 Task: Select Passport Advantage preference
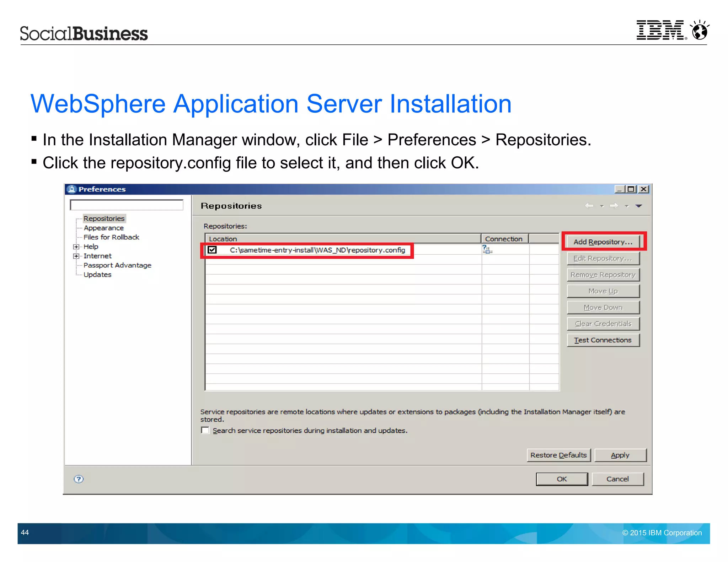tap(117, 265)
